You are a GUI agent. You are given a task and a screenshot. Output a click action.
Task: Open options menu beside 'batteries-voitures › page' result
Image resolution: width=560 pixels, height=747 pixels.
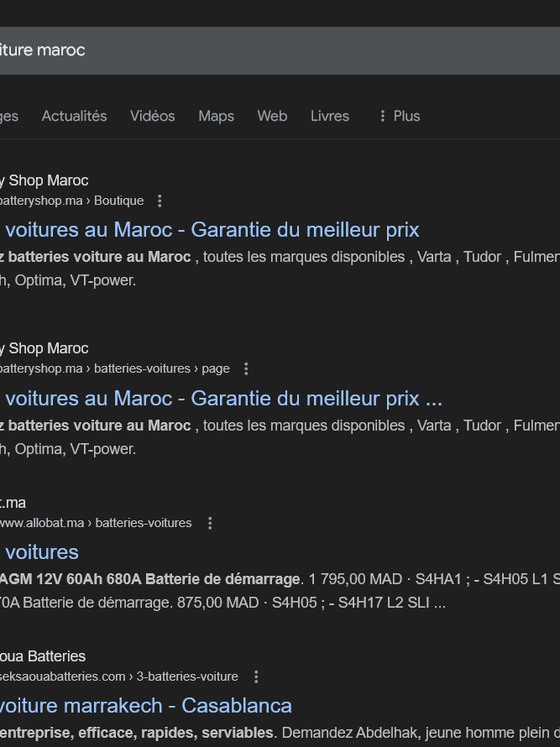(246, 368)
